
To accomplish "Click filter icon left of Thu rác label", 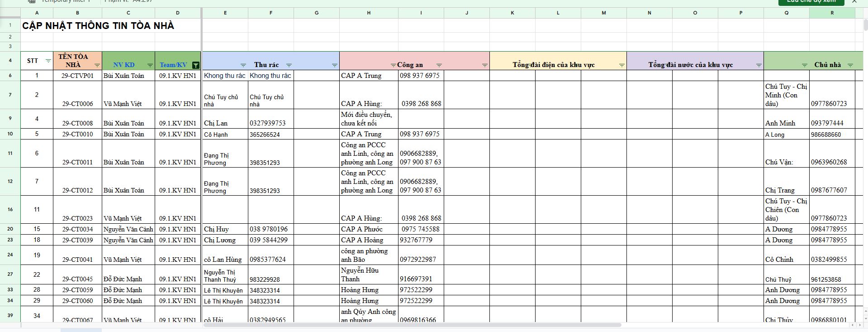I will [243, 65].
